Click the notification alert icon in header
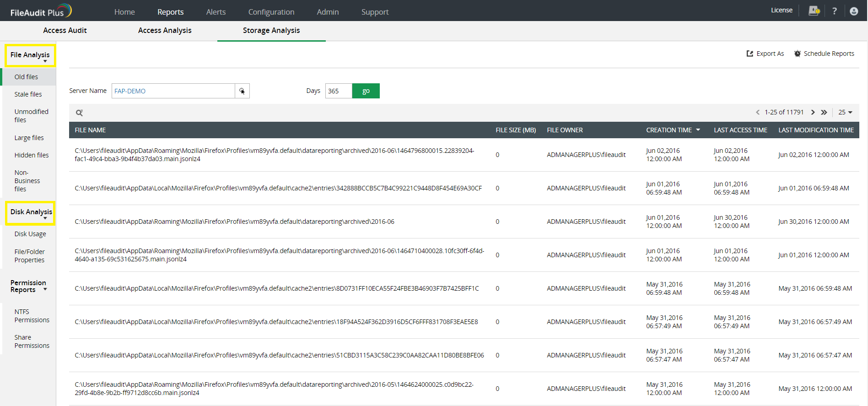868x406 pixels. point(814,11)
